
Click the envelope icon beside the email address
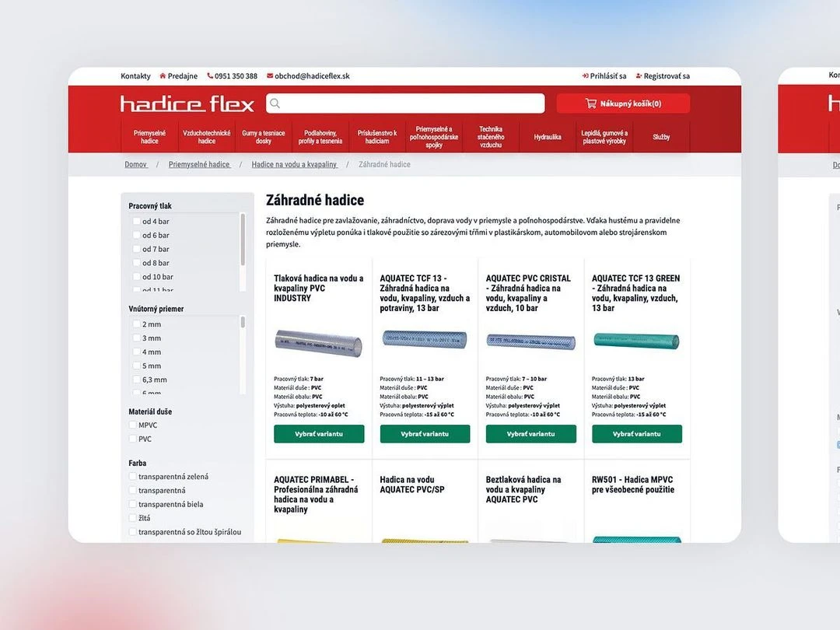pyautogui.click(x=270, y=76)
